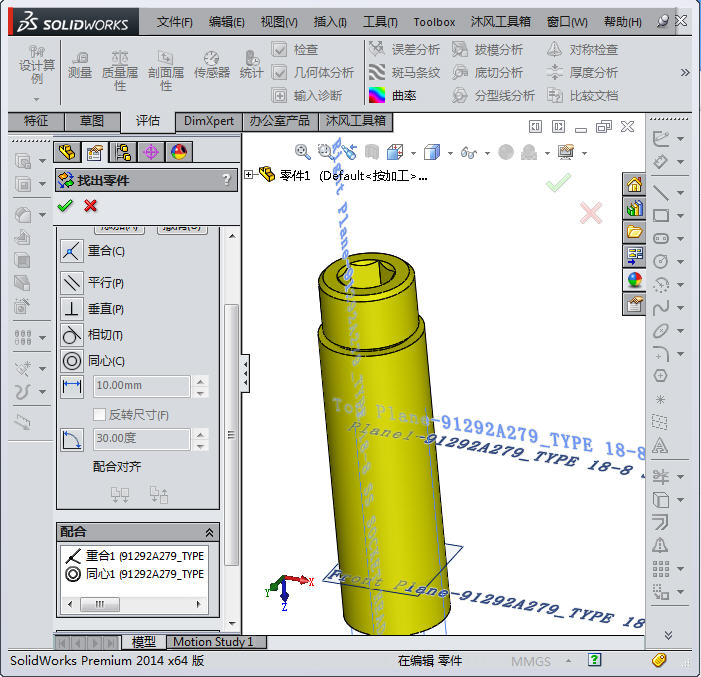Toggle the 反转尺寸 checkbox
The image size is (701, 677).
point(99,414)
